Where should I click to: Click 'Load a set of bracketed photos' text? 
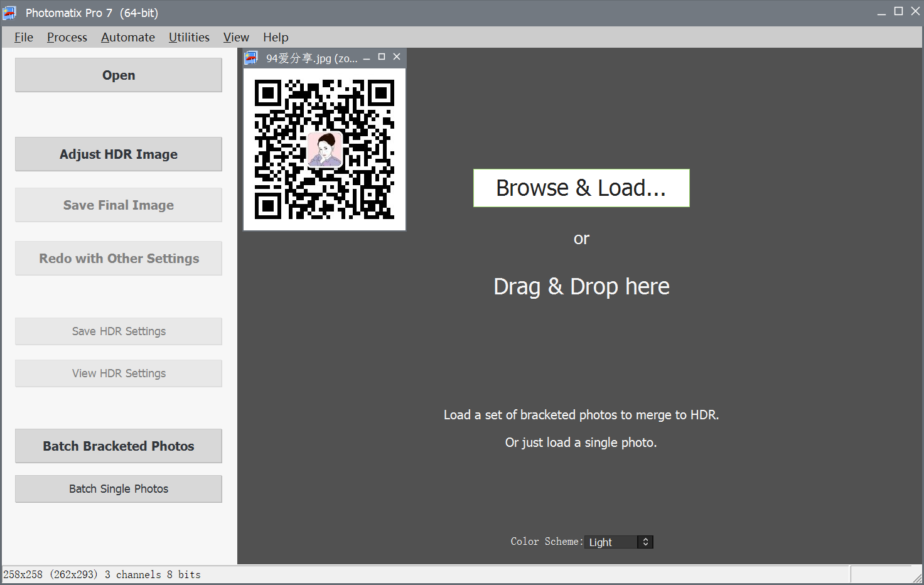[x=581, y=415]
